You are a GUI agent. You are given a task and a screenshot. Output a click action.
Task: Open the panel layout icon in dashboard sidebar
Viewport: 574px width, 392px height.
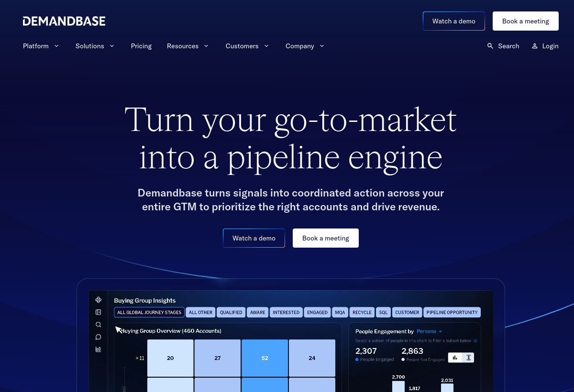tap(99, 312)
